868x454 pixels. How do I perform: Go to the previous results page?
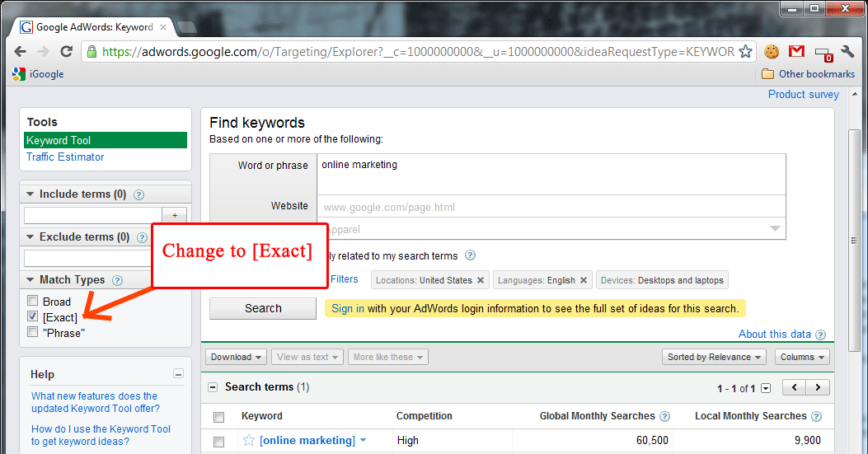pyautogui.click(x=795, y=387)
